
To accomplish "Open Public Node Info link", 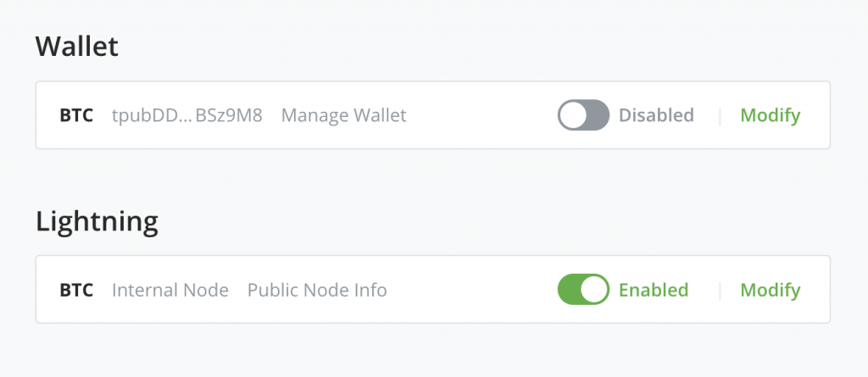I will point(317,290).
